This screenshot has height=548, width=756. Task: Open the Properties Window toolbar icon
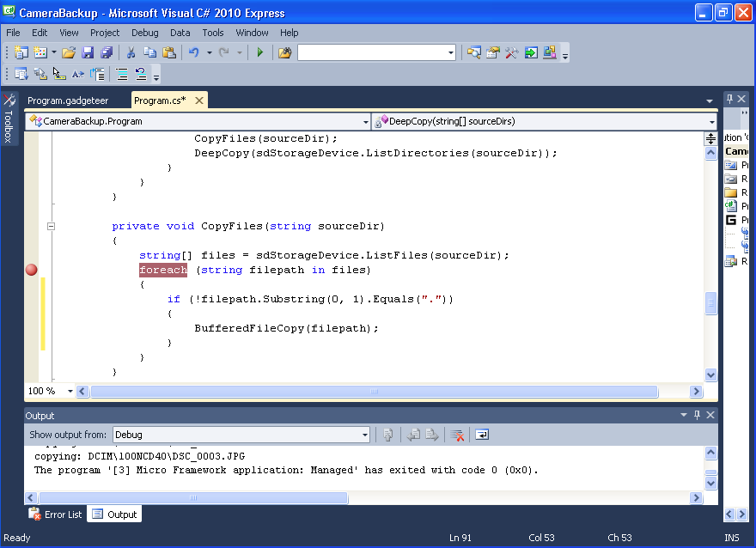[493, 52]
